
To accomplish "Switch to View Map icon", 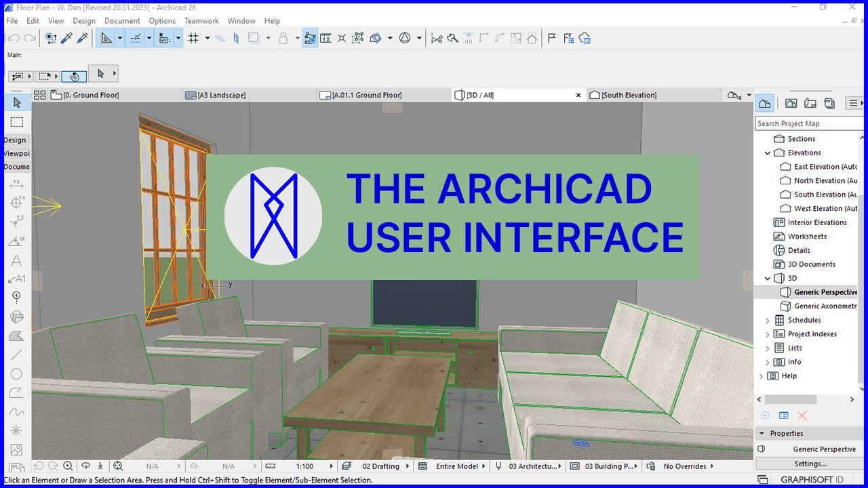I will [x=791, y=103].
